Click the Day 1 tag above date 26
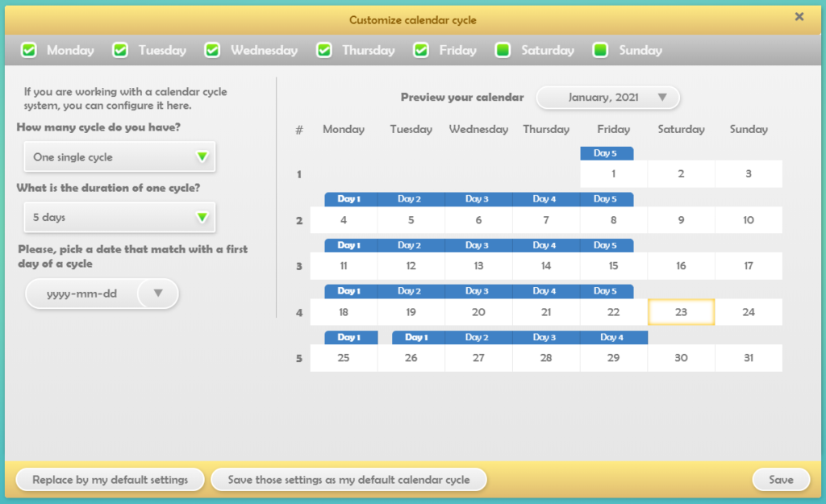Image resolution: width=826 pixels, height=504 pixels. pyautogui.click(x=419, y=338)
